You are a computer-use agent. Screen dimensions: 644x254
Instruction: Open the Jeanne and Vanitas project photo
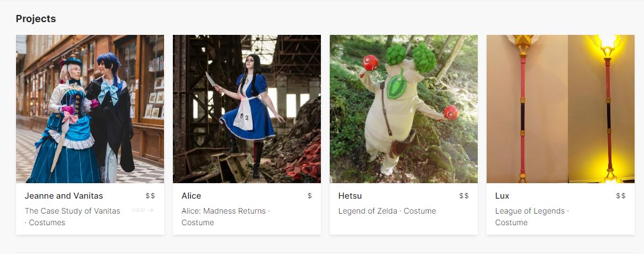click(x=90, y=108)
